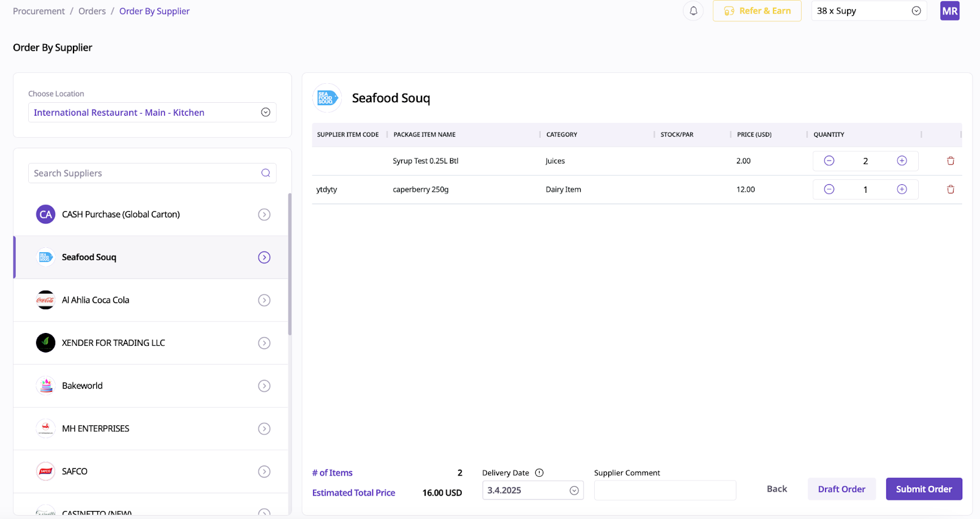Click the Seafood Souq header logo
Viewport: 980px width, 519px height.
click(x=327, y=98)
